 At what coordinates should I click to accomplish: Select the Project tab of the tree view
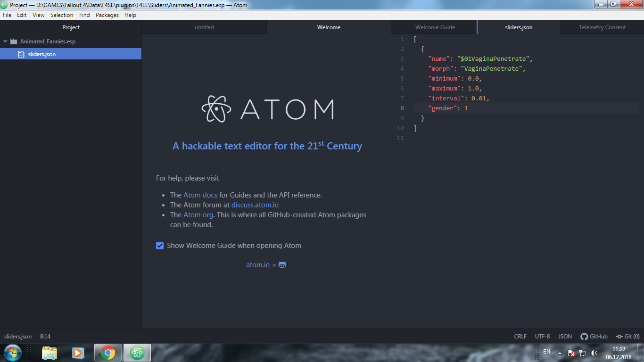pyautogui.click(x=71, y=27)
